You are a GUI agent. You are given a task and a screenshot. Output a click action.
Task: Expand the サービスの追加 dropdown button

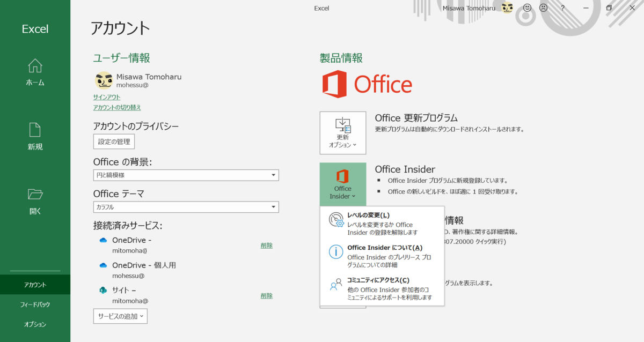(120, 316)
